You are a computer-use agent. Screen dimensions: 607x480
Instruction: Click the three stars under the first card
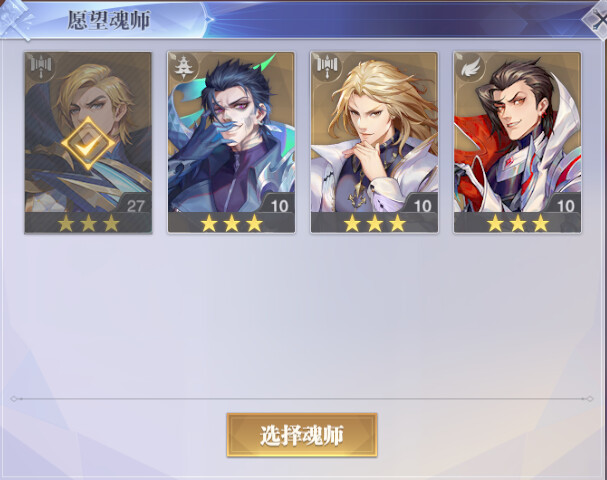point(88,223)
